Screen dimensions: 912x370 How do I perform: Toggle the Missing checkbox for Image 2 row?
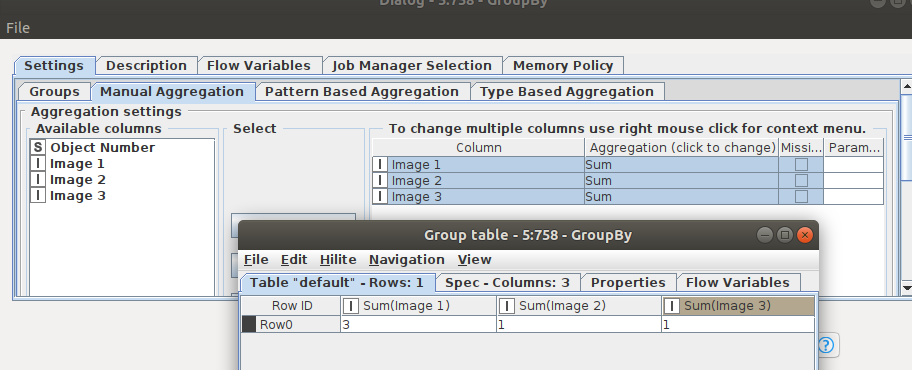[x=801, y=181]
